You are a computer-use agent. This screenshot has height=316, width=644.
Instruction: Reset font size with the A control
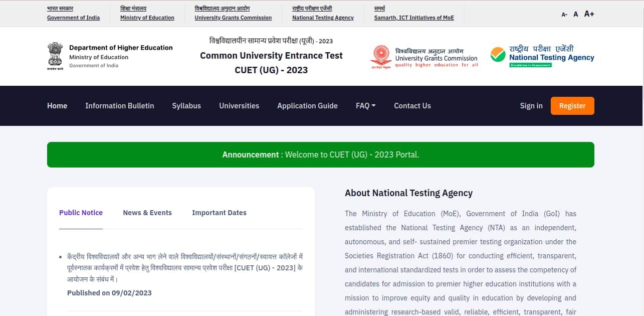(x=575, y=14)
